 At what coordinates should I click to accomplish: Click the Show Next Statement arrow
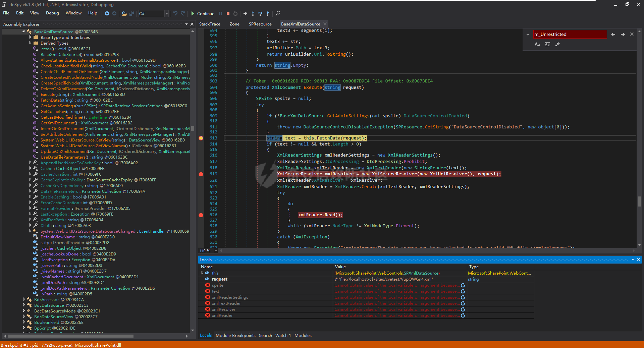tap(245, 13)
